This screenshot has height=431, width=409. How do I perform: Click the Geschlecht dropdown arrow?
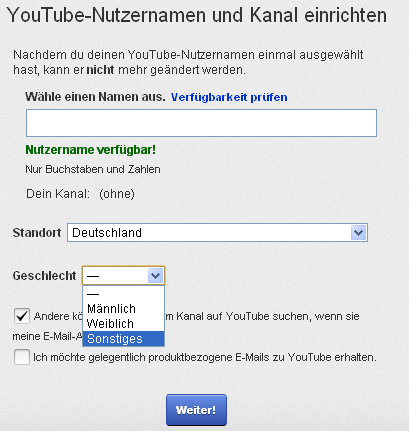[x=155, y=276]
